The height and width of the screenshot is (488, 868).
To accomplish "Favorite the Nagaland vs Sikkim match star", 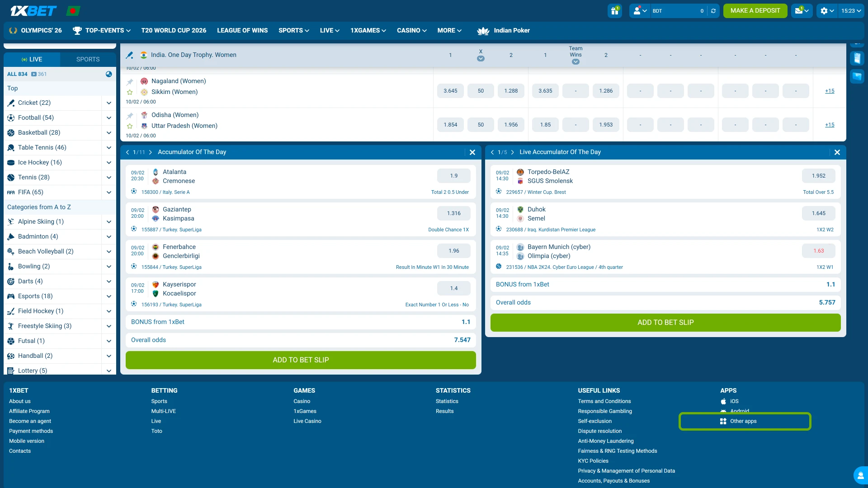I will [130, 92].
